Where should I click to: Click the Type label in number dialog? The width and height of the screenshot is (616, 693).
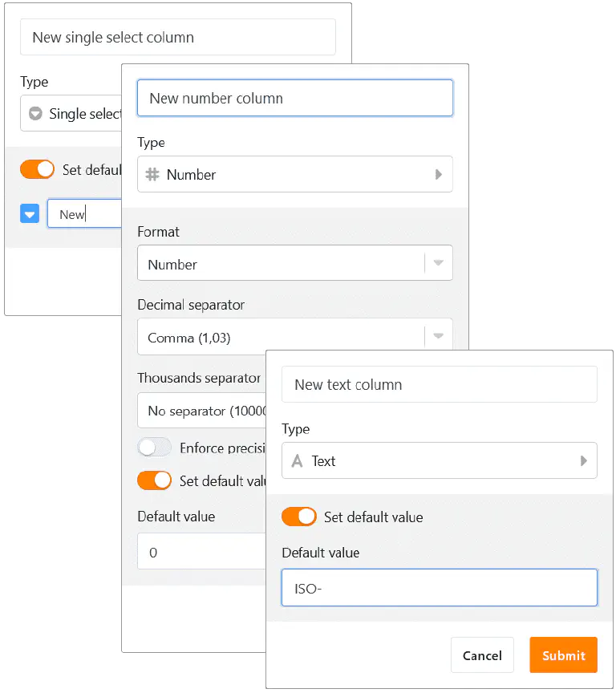click(x=151, y=143)
